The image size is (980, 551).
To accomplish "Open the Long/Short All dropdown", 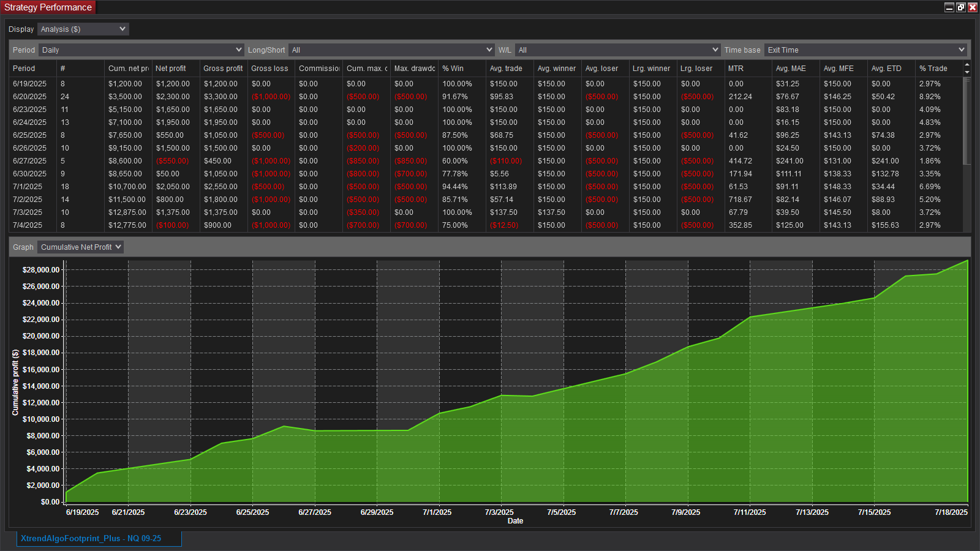I will point(391,50).
